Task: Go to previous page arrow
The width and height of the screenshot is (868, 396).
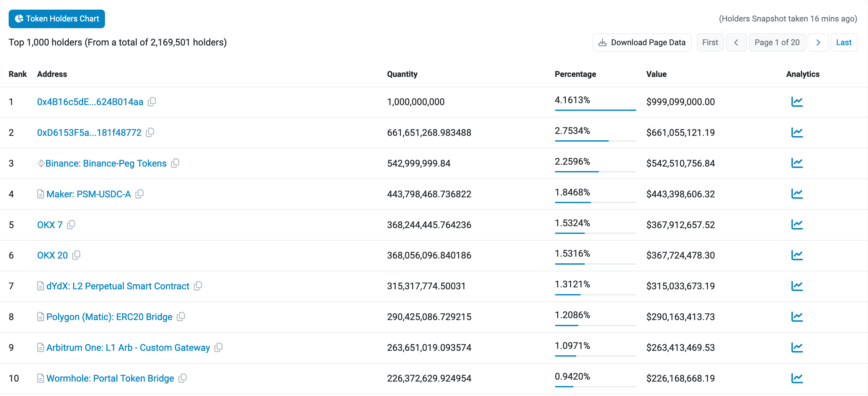Action: click(x=736, y=42)
